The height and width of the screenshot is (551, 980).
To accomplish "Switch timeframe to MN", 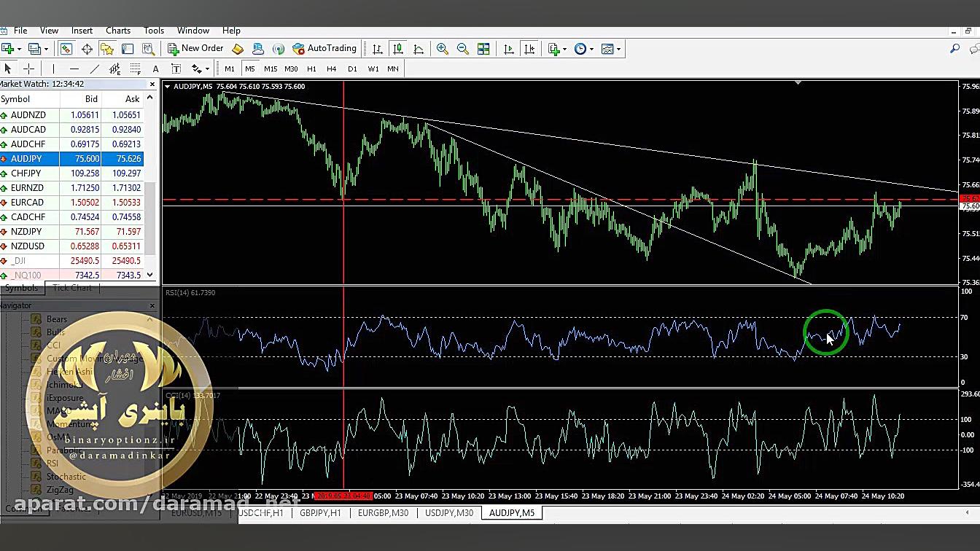I will tap(393, 69).
